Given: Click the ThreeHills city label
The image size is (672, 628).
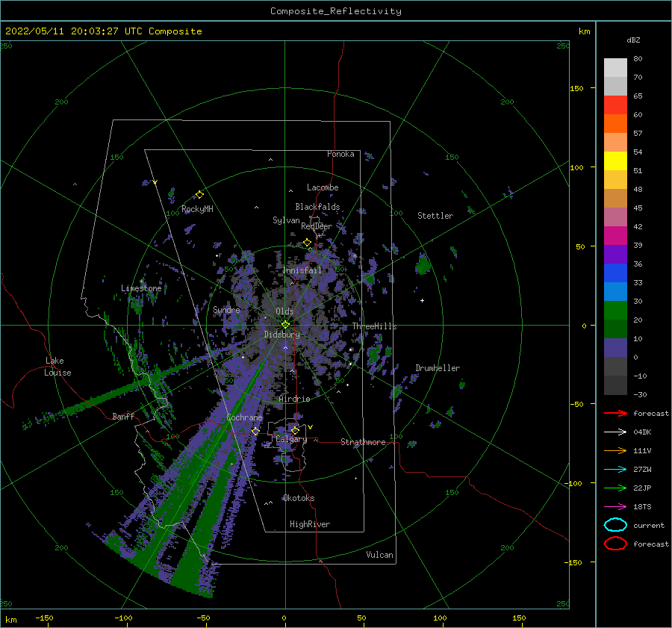Looking at the screenshot, I should [x=375, y=326].
